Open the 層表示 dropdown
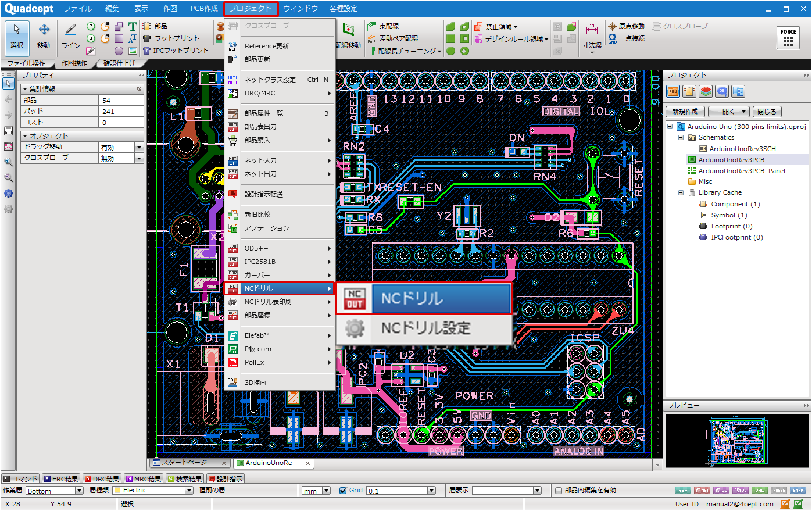812x511 pixels. click(x=537, y=491)
